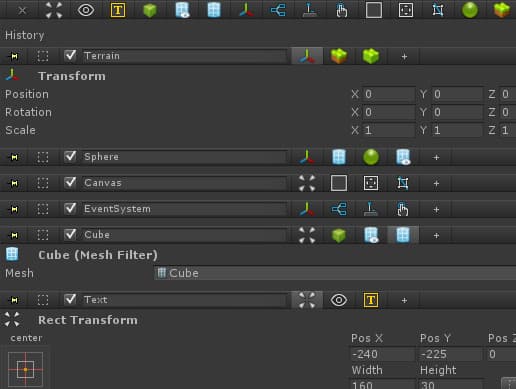Open Terrain component tab on Terrain row
This screenshot has width=516, height=389.
[339, 56]
